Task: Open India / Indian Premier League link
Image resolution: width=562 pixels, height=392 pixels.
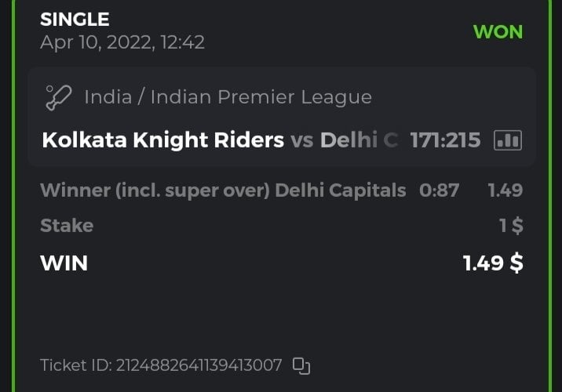Action: coord(228,98)
